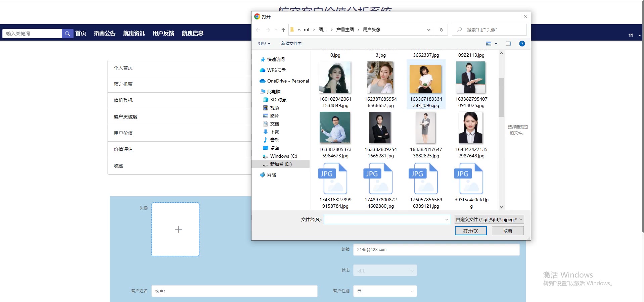Select the image 1601029420611534849.jpg
The width and height of the screenshot is (644, 302).
pos(335,85)
